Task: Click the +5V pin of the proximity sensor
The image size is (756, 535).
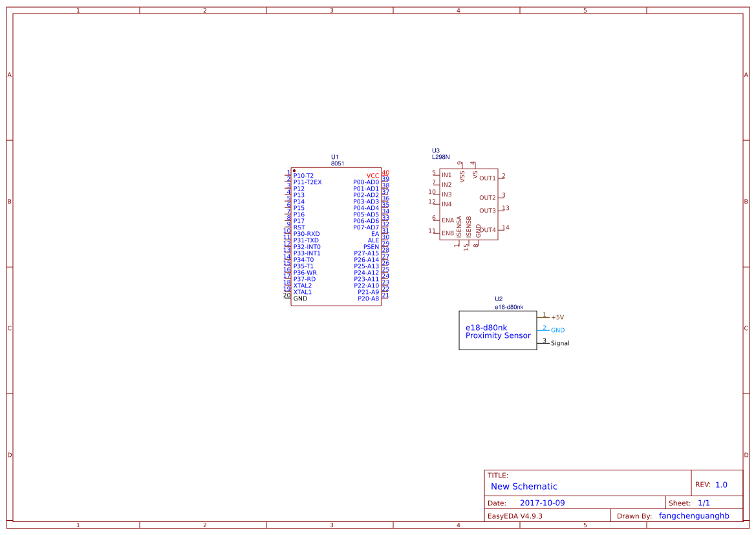Action: [557, 317]
